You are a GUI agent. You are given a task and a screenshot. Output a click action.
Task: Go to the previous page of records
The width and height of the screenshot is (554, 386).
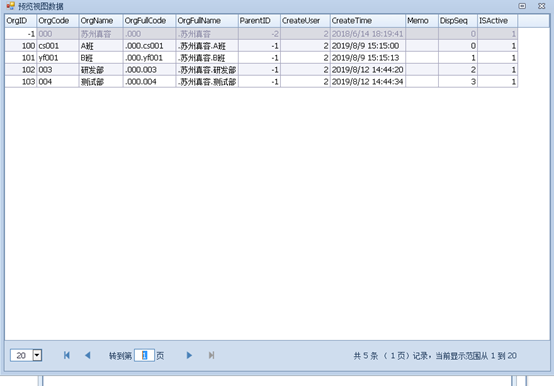[88, 355]
